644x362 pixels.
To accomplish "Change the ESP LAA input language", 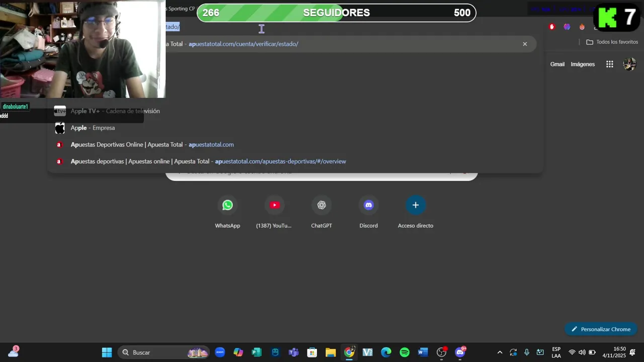I will [556, 352].
